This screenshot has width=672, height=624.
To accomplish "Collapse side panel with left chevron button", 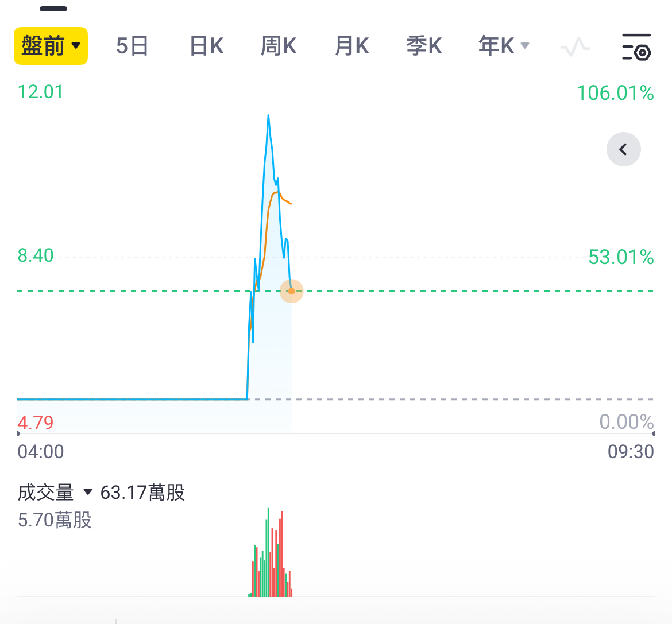I will [624, 149].
